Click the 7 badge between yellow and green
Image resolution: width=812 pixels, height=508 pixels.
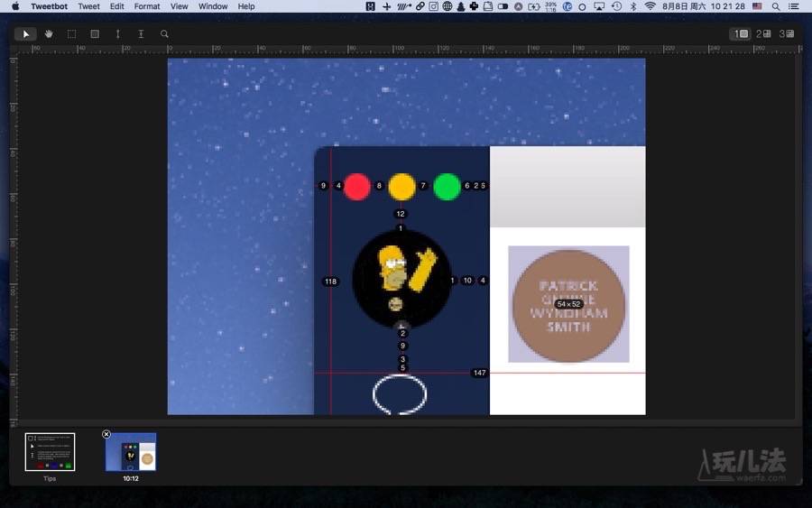coord(423,185)
